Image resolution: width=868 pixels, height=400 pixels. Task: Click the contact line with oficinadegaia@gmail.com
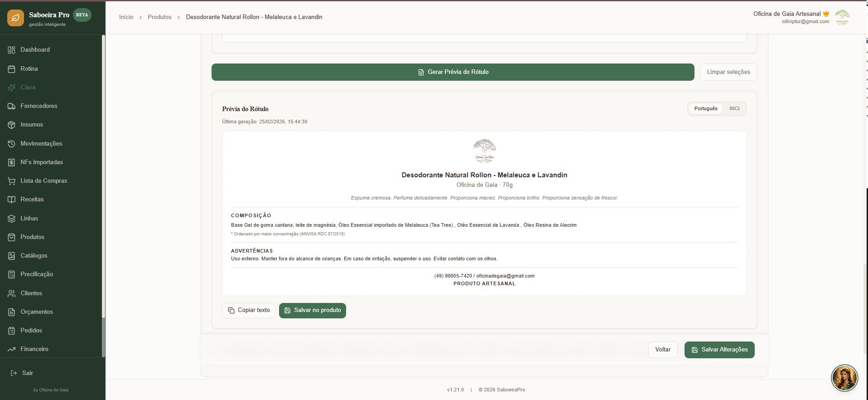click(484, 276)
